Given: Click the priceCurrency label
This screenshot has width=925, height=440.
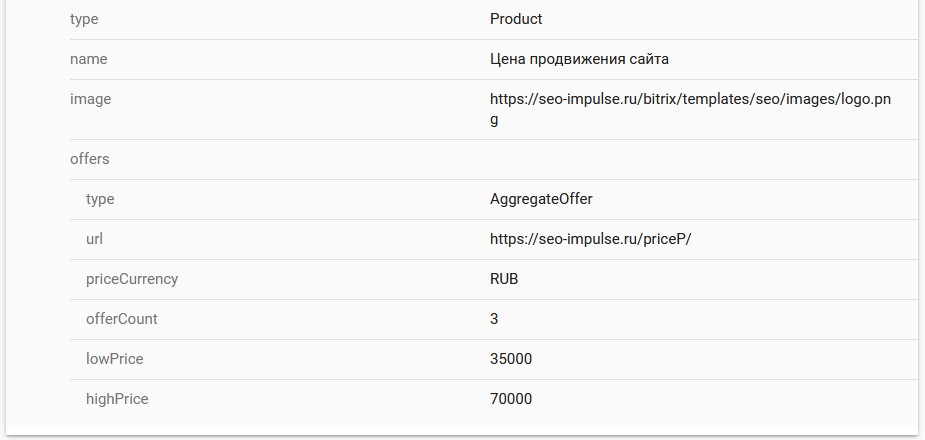Looking at the screenshot, I should coord(132,279).
